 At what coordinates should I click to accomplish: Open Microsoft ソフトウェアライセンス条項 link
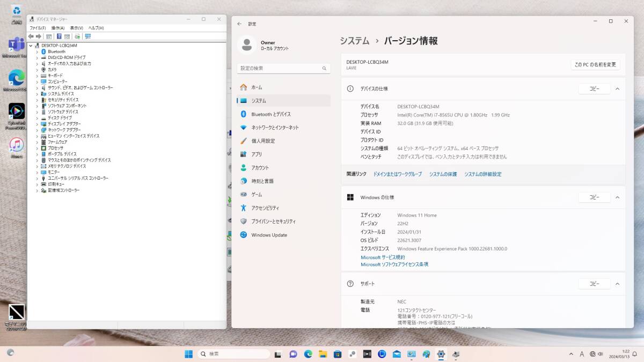(394, 264)
